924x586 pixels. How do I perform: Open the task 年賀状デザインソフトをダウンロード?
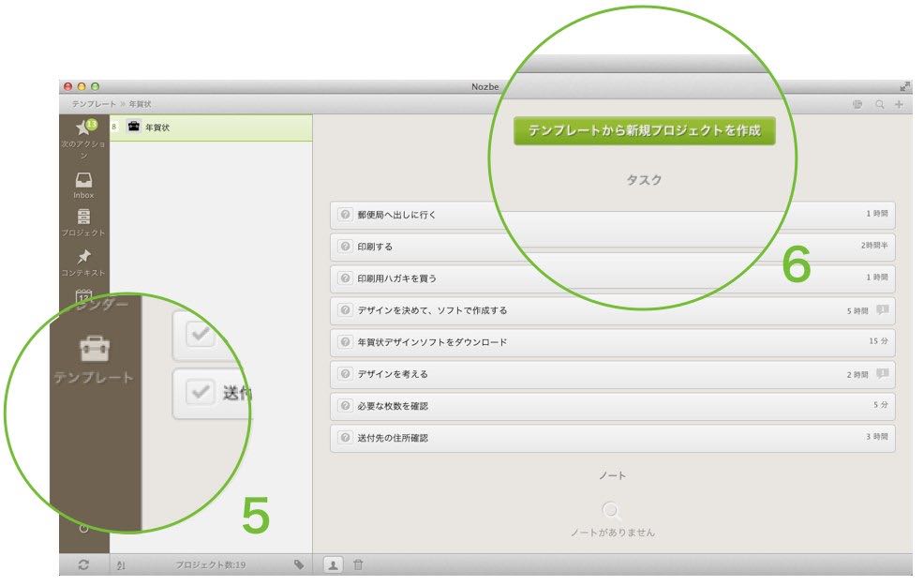pyautogui.click(x=612, y=342)
